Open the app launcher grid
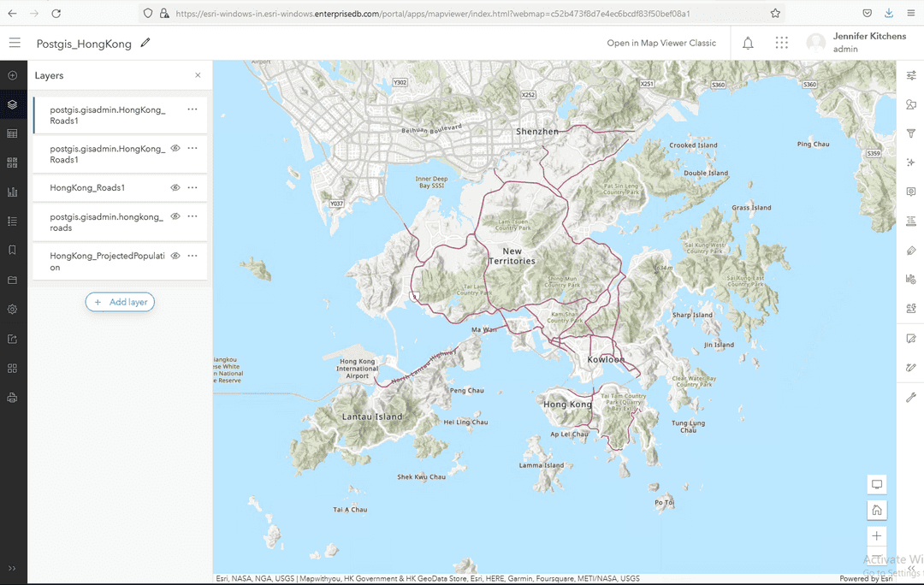The width and height of the screenshot is (924, 585). click(x=781, y=42)
